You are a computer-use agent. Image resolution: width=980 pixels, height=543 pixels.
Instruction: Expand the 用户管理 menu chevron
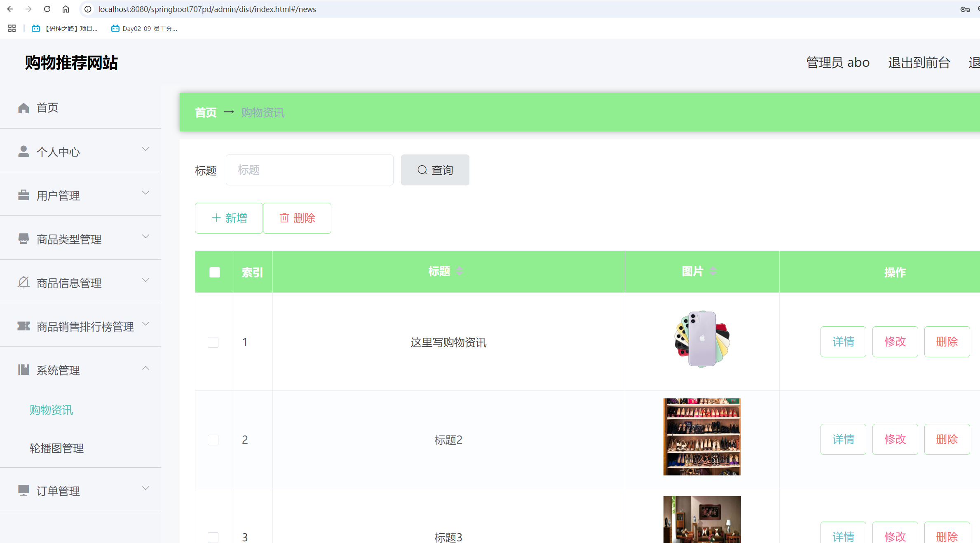145,193
